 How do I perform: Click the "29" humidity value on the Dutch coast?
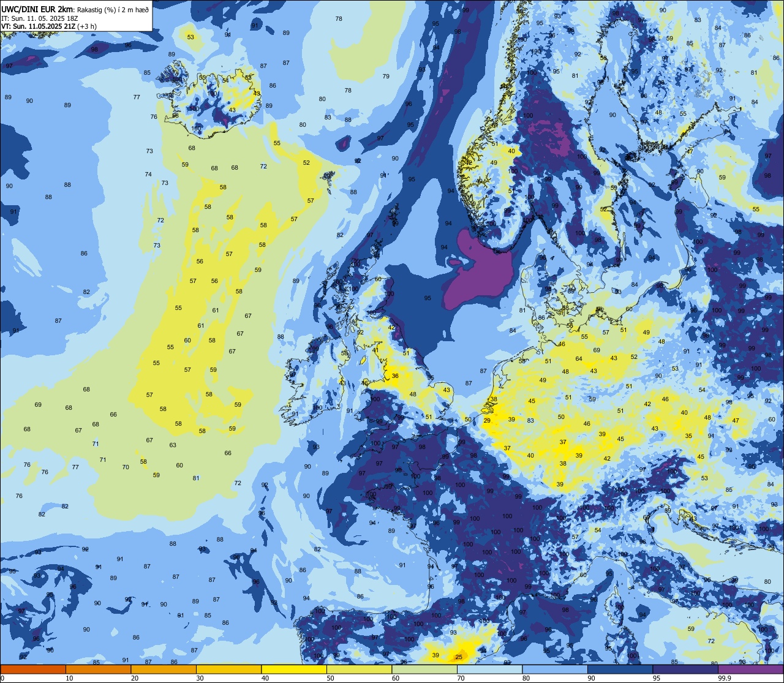click(x=487, y=420)
